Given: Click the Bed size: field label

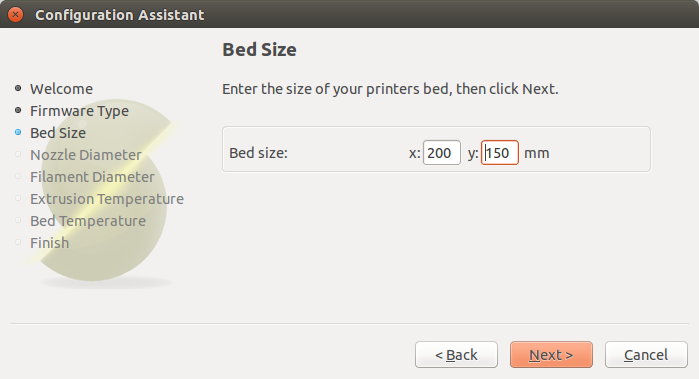Looking at the screenshot, I should tap(259, 153).
